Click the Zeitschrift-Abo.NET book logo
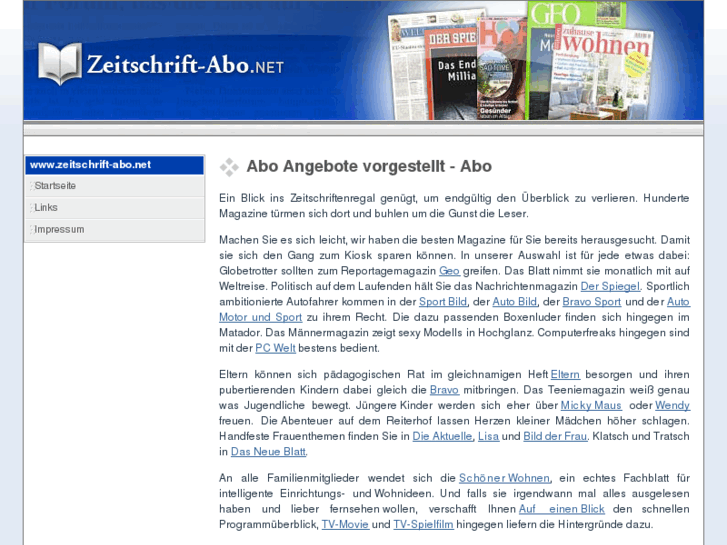This screenshot has width=727, height=545. coord(60,64)
